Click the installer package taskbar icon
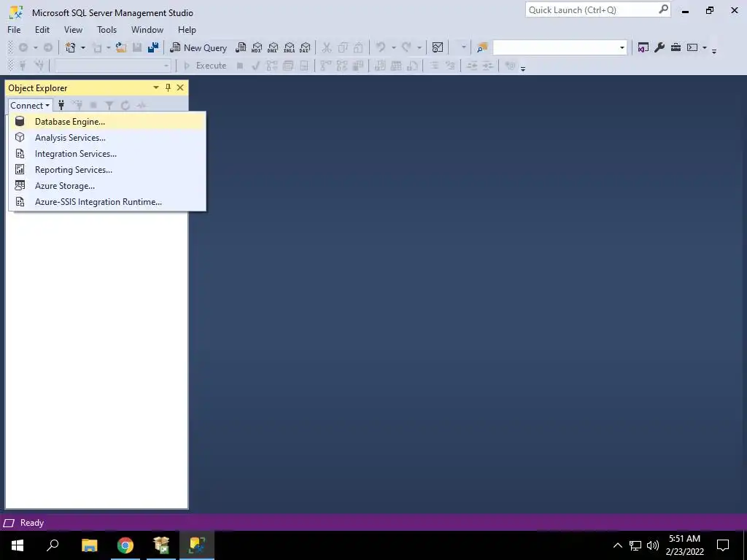The width and height of the screenshot is (747, 560). [161, 545]
